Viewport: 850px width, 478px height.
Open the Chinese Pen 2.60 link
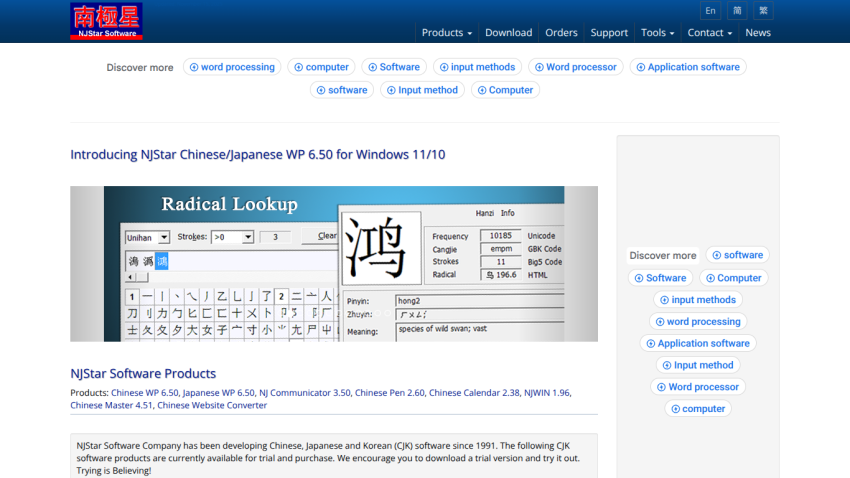pyautogui.click(x=390, y=392)
